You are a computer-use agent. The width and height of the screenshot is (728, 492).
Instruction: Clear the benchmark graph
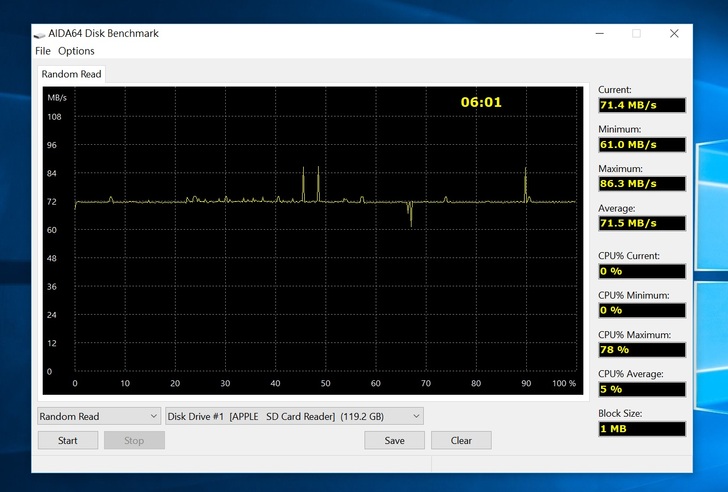[461, 440]
